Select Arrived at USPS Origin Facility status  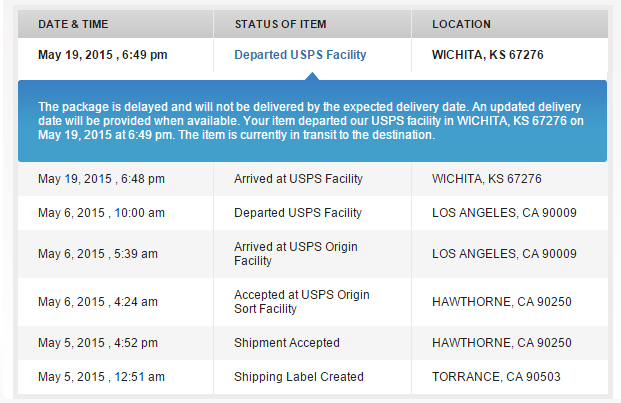pyautogui.click(x=295, y=254)
